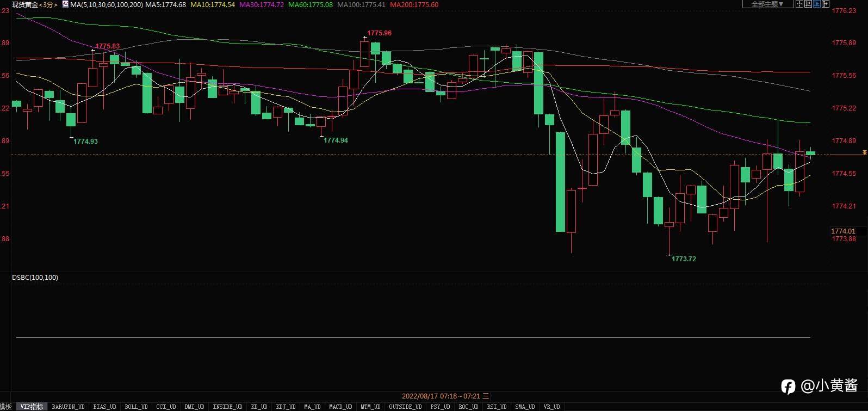This screenshot has height=411, width=868.
Task: Click the purple MA30:1774.72 value
Action: coord(262,4)
